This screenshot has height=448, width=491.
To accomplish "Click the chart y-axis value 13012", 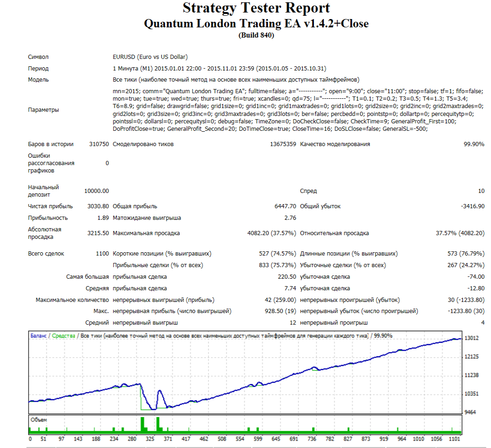I will pos(471,338).
